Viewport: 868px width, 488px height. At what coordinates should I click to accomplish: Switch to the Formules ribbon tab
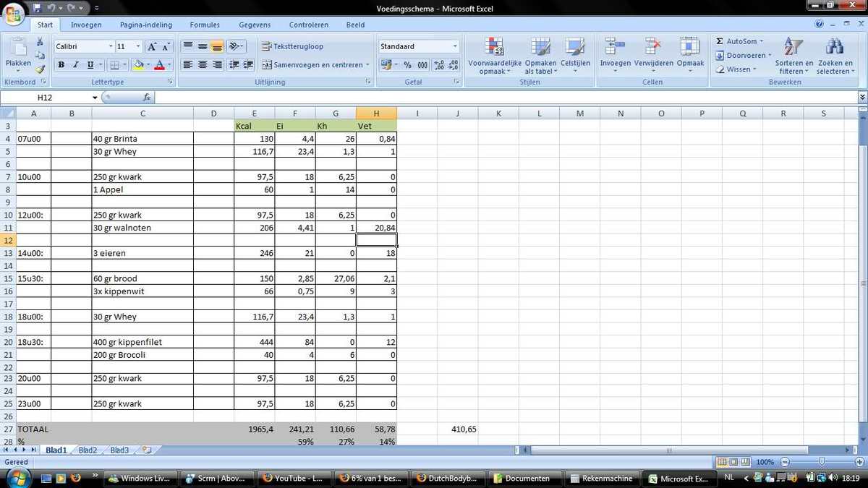coord(205,25)
